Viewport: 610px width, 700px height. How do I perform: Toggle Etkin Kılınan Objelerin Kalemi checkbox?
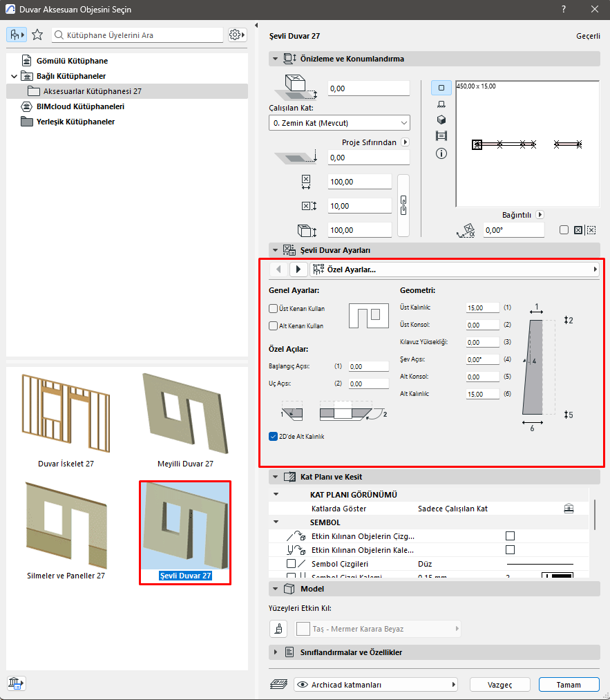pos(510,549)
